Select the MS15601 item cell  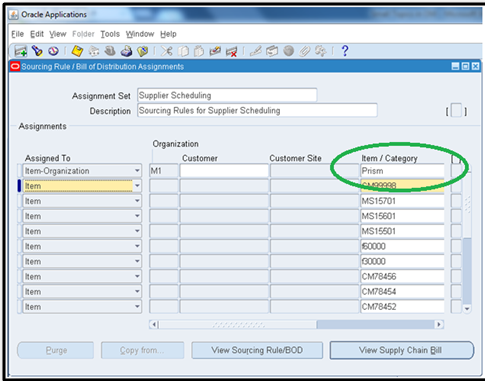pos(402,216)
